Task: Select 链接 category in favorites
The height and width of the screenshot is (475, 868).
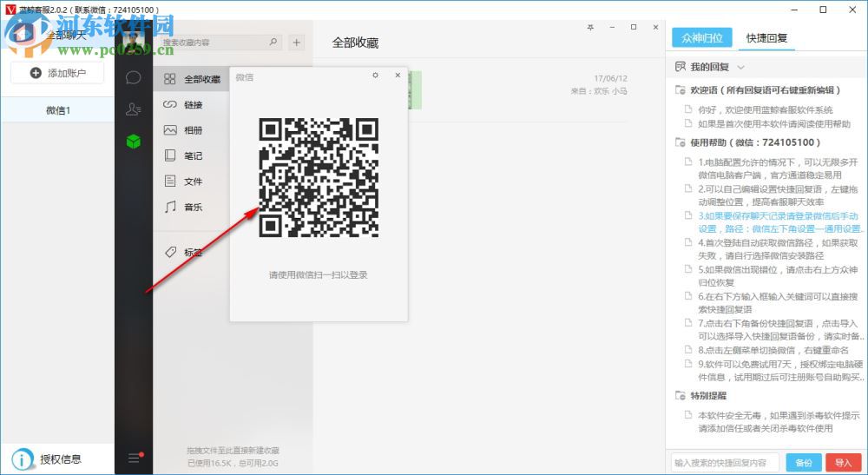Action: (192, 104)
